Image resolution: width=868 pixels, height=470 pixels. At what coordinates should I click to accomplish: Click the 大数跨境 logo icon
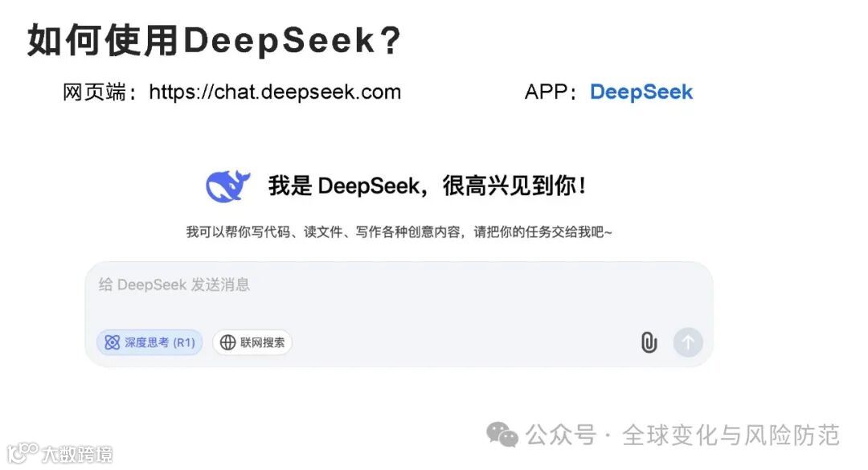(23, 452)
